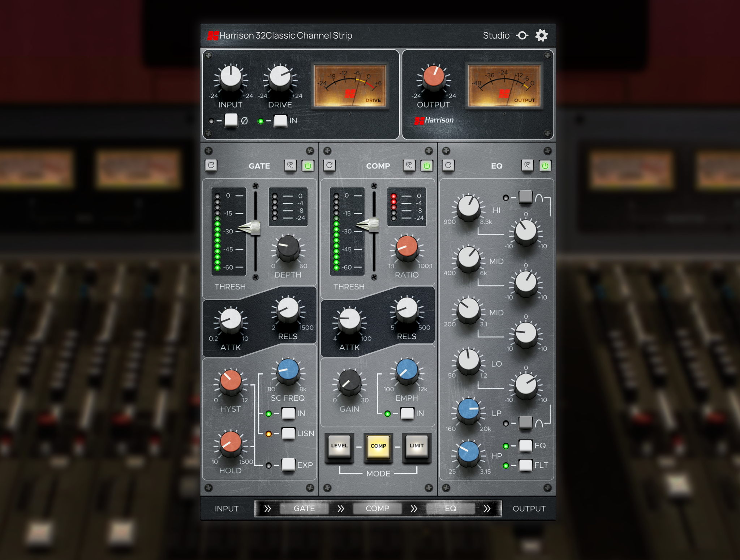The image size is (740, 560).
Task: Click the gate ATTK knob
Action: coord(231,320)
